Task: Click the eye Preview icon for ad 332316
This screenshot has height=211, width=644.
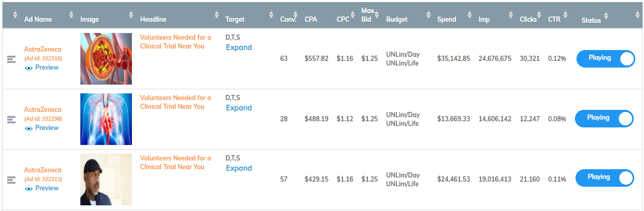Action: coord(29,68)
